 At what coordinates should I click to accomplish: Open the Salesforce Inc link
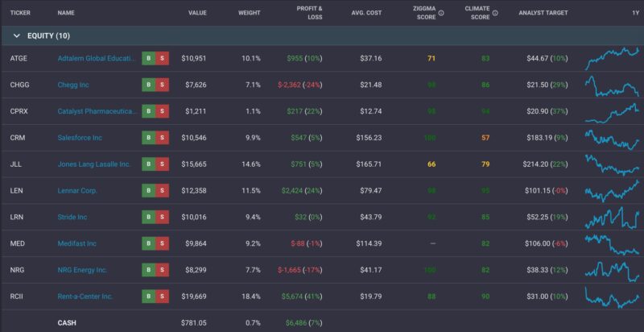point(80,138)
